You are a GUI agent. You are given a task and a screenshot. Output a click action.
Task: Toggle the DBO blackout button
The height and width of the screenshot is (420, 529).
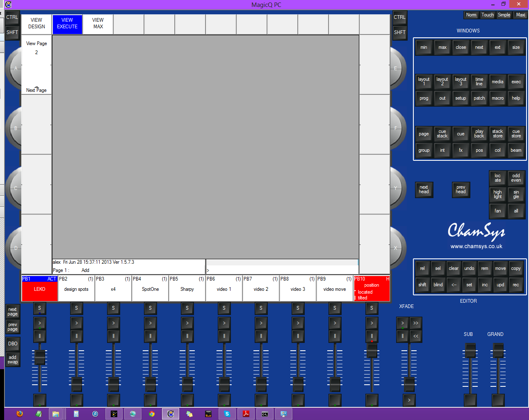(13, 344)
